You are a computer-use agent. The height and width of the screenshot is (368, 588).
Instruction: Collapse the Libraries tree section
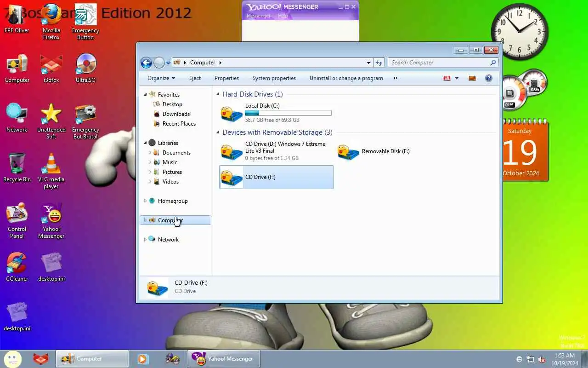click(x=145, y=143)
